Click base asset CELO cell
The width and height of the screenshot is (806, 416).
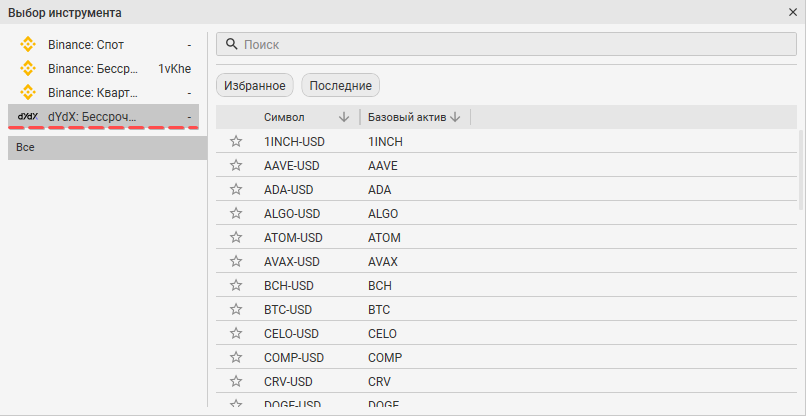click(382, 334)
